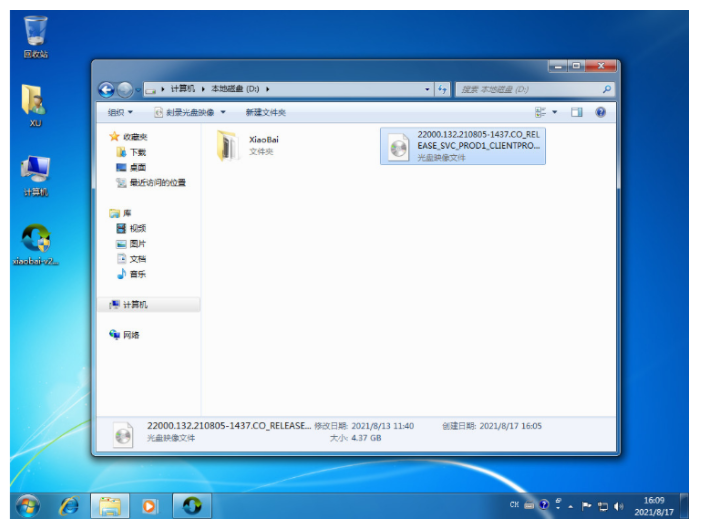Image resolution: width=701 pixels, height=523 pixels.
Task: Open the dropdown arrow next to 刻录光盘映像
Action: (223, 112)
